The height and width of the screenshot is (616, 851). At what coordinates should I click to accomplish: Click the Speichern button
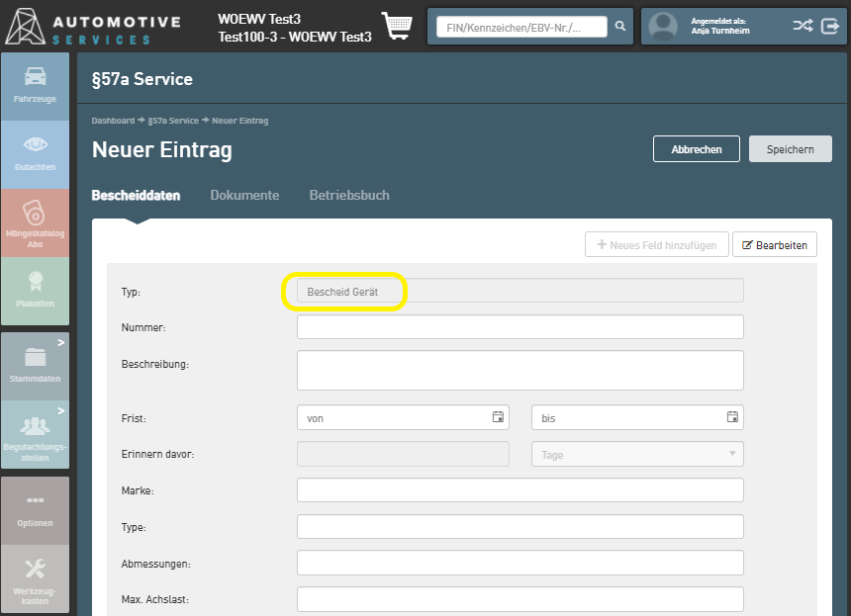(790, 149)
